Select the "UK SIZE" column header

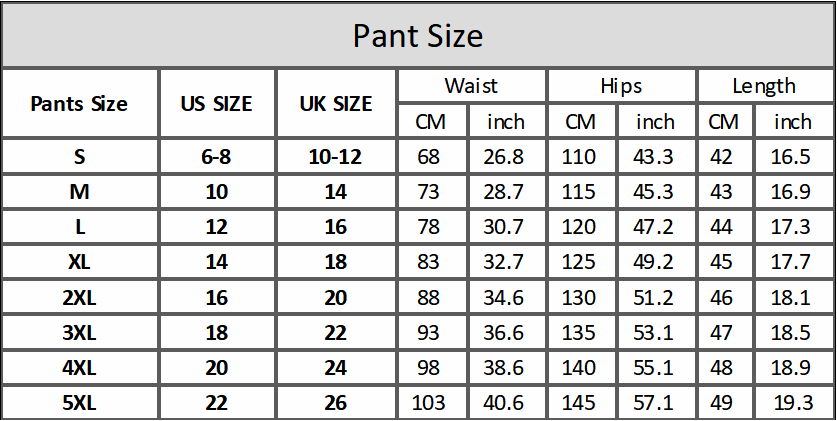click(336, 103)
